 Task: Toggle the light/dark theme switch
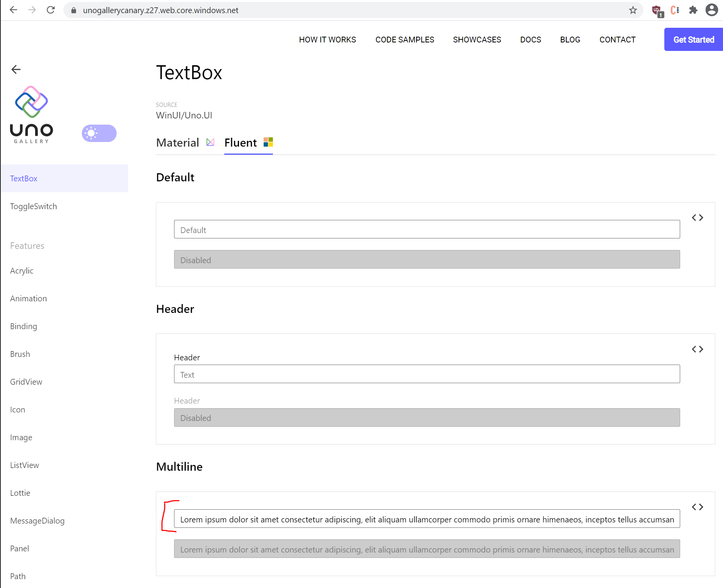coord(99,133)
